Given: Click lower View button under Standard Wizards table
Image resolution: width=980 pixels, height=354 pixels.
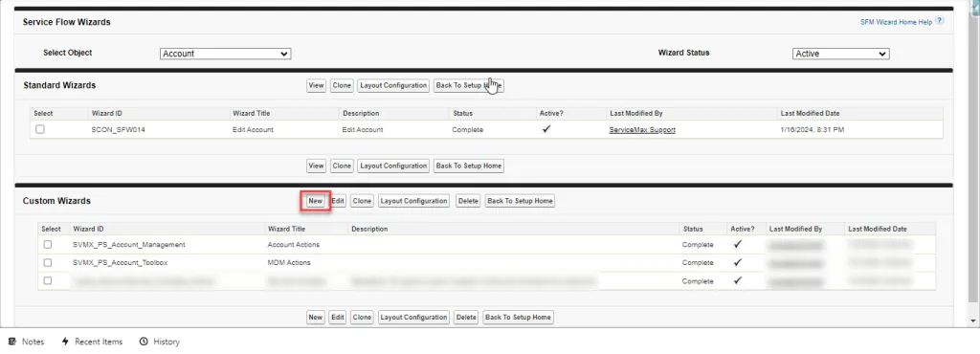Looking at the screenshot, I should pyautogui.click(x=316, y=166).
